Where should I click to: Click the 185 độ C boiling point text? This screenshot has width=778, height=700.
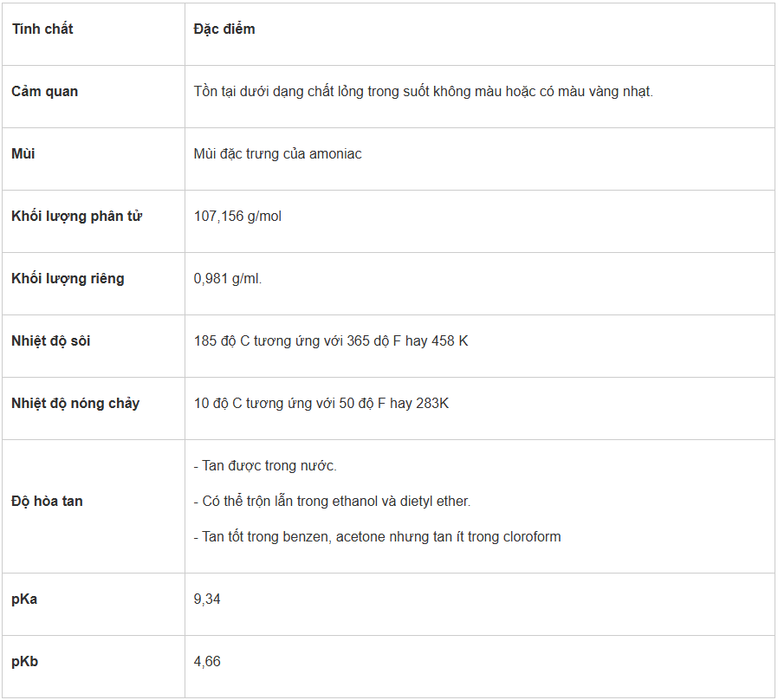(x=331, y=341)
